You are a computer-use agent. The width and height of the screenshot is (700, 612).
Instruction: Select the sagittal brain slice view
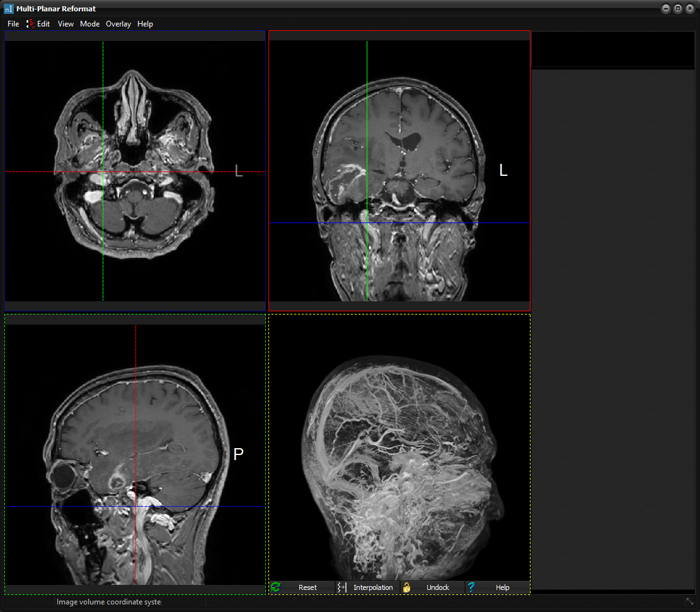[x=135, y=454]
